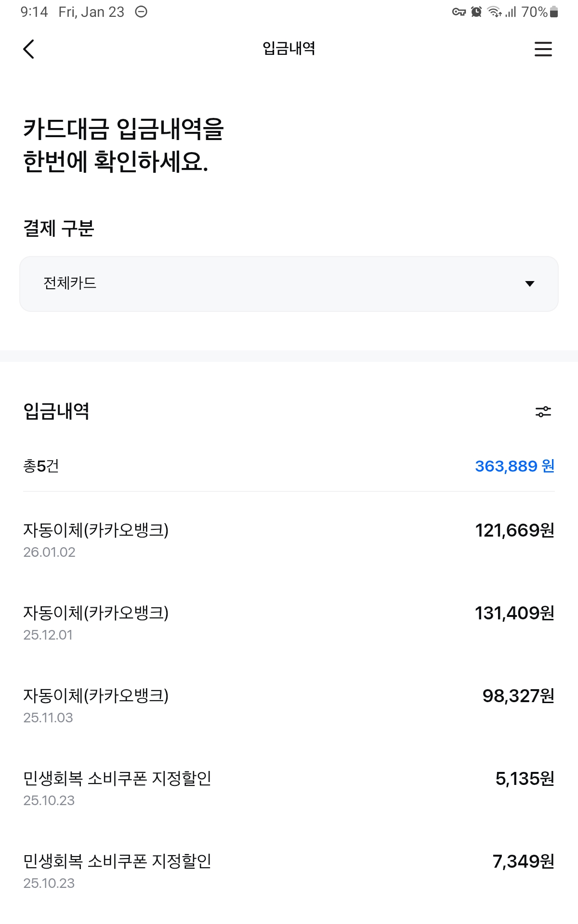578x924 pixels.
Task: Tap the Wi-Fi signal status icon
Action: tap(495, 12)
